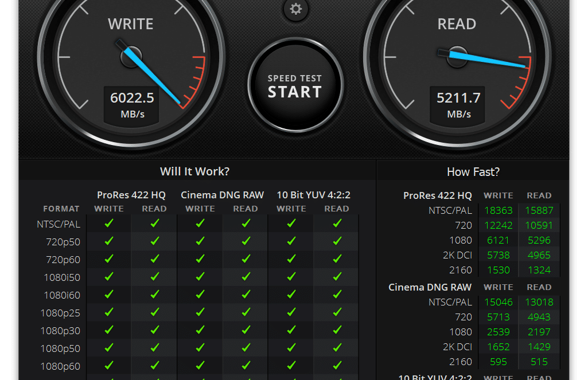This screenshot has width=588, height=380.
Task: Click the 1080i50 Cinema DNG read checkmark
Action: tap(246, 277)
